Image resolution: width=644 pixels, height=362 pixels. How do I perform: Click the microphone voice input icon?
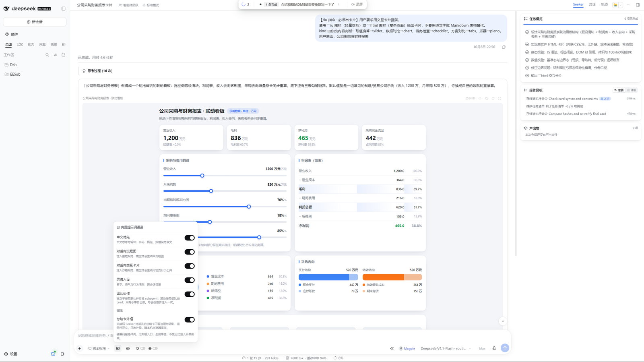(494, 348)
